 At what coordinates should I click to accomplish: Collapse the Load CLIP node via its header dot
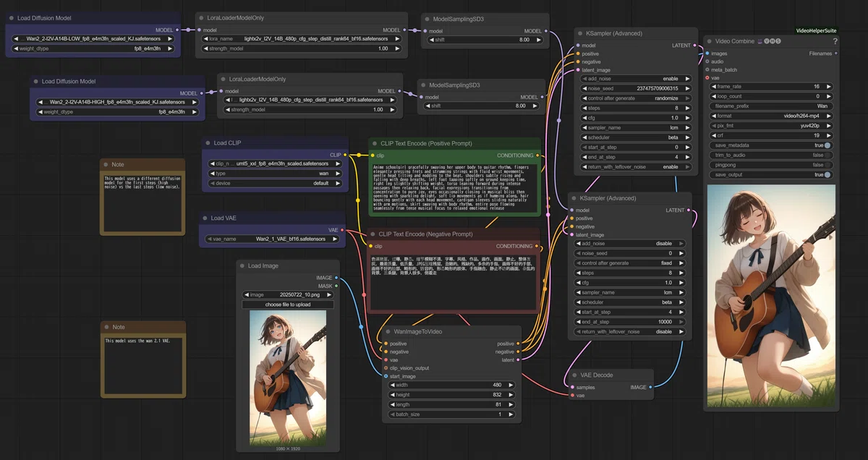point(208,143)
